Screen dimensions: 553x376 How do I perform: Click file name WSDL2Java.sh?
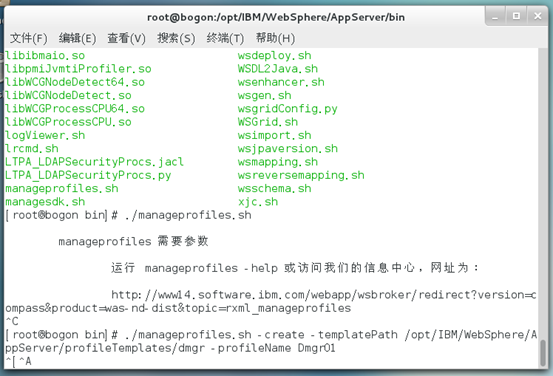pyautogui.click(x=278, y=69)
